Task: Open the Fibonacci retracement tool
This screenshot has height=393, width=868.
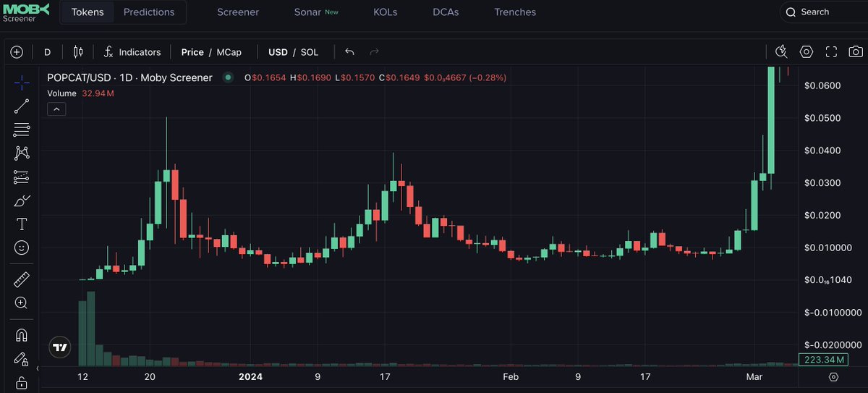Action: 22,130
